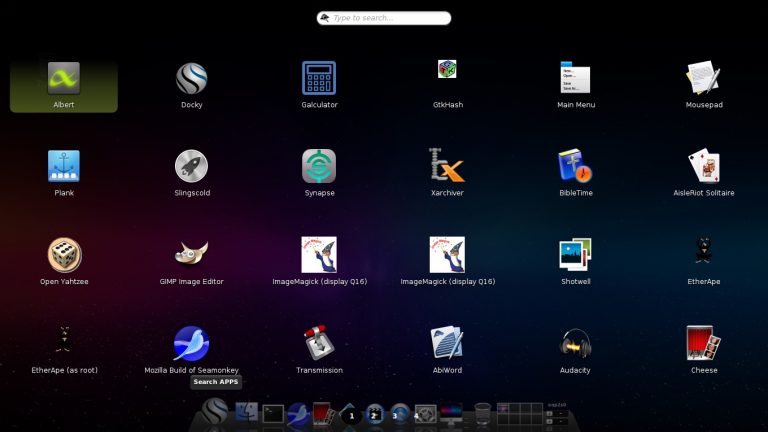768x432 pixels.
Task: Launch the Plank dock app
Action: pyautogui.click(x=64, y=167)
